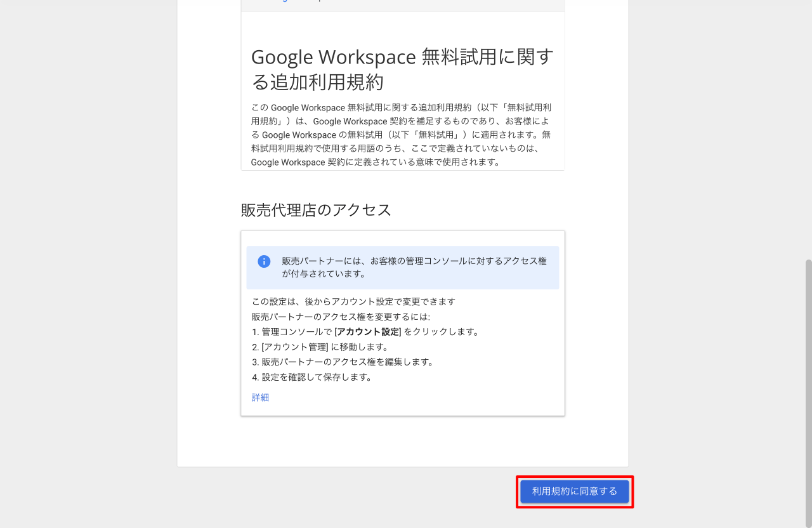The width and height of the screenshot is (812, 528).
Task: Click the blue notice text about 販売パートナー access
Action: (414, 267)
